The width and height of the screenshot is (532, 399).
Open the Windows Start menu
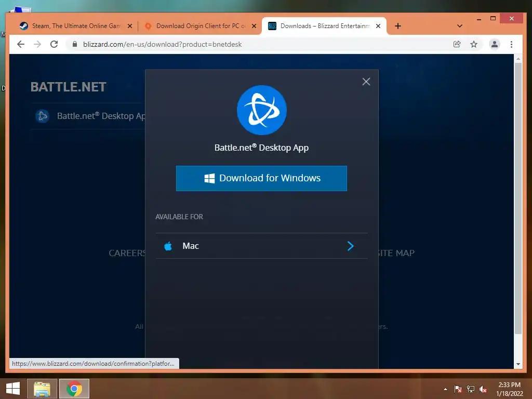click(13, 389)
